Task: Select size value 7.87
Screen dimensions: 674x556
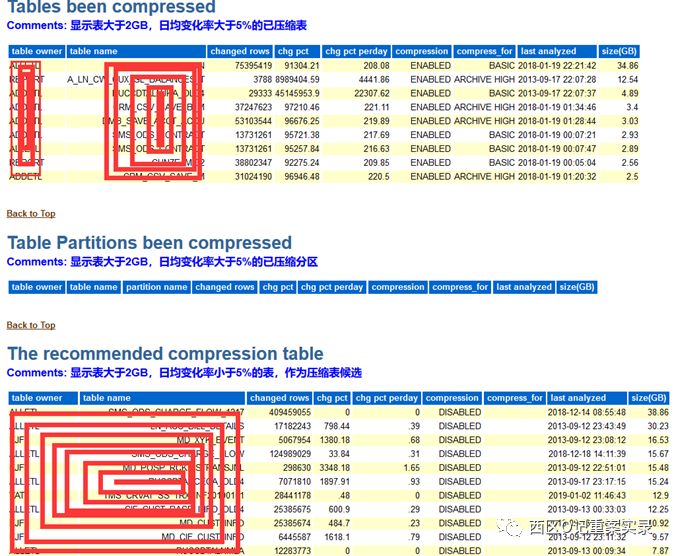Action: 660,550
